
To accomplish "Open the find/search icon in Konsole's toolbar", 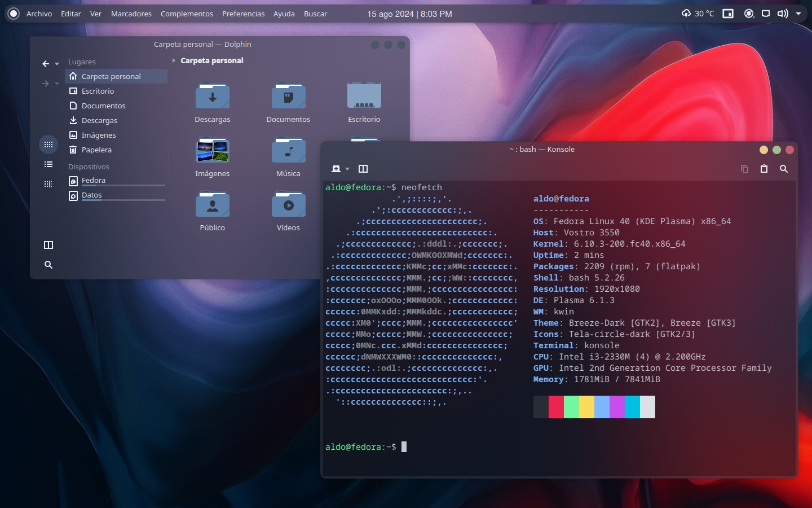I will 784,169.
